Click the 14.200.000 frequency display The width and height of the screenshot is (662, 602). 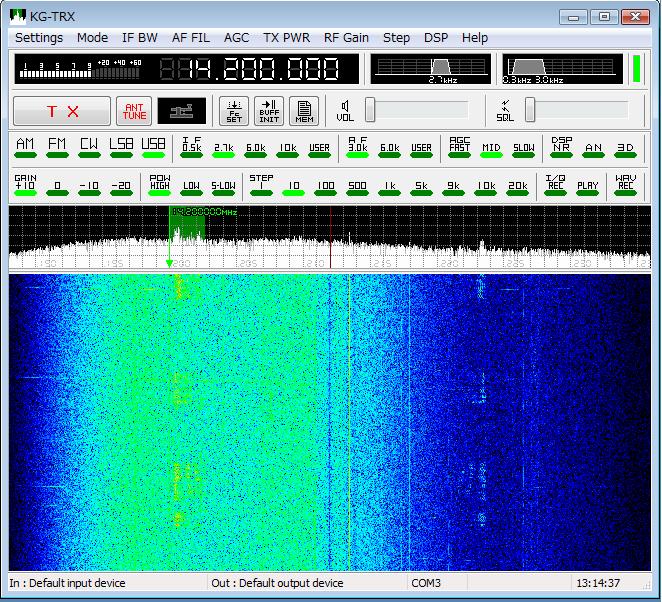click(x=260, y=69)
